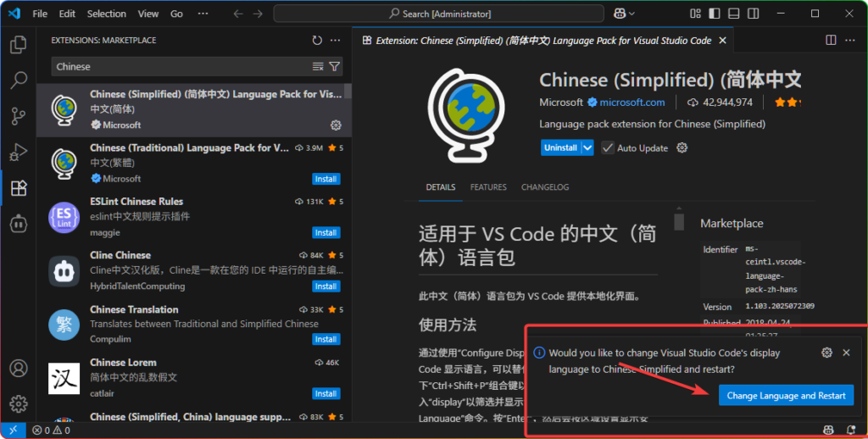Install the Chinese Lorem extension
The image size is (868, 439).
click(x=326, y=393)
